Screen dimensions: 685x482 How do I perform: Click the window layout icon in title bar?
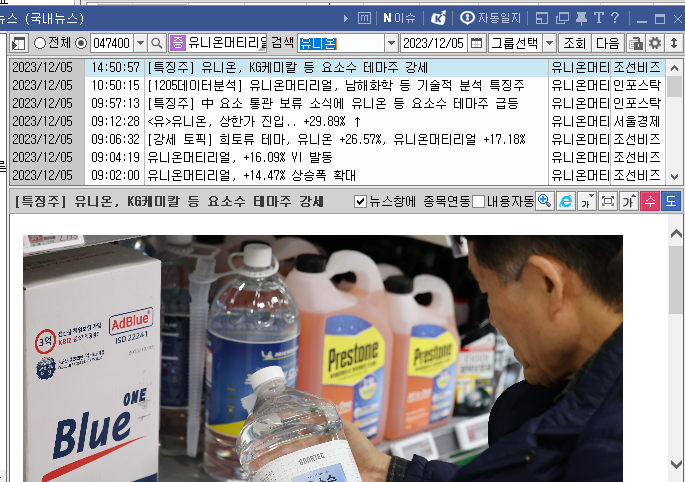coord(542,18)
